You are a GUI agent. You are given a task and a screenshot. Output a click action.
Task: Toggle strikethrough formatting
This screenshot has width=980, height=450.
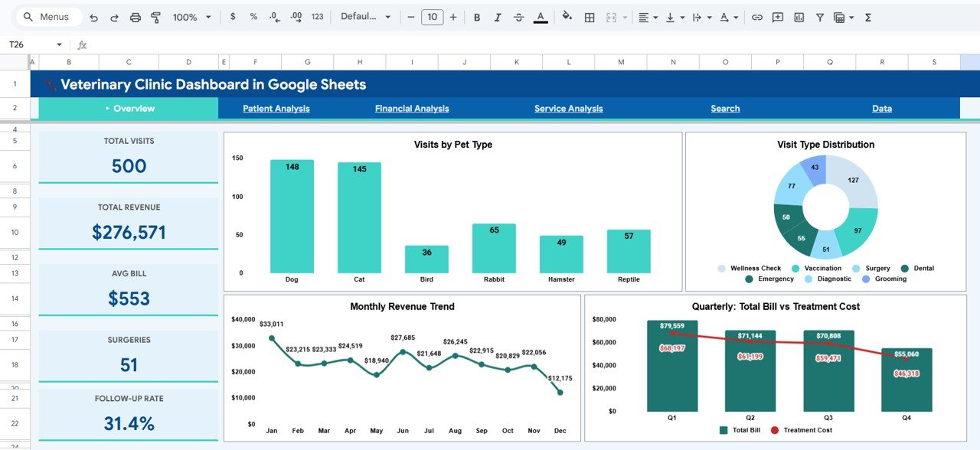pyautogui.click(x=518, y=17)
